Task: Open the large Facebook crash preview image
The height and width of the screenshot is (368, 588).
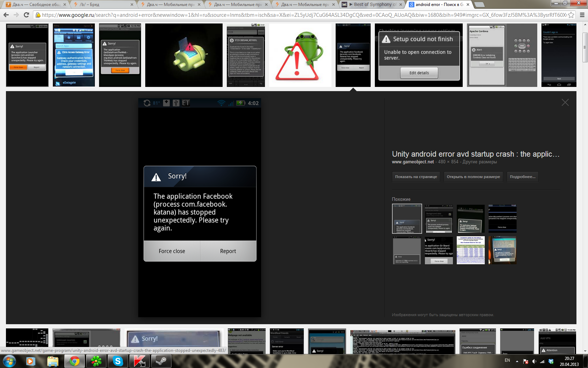Action: (199, 207)
